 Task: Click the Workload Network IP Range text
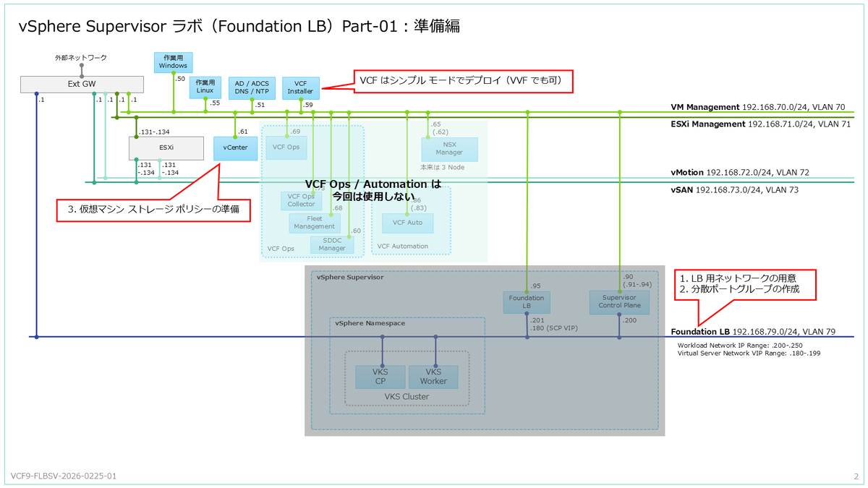(741, 346)
